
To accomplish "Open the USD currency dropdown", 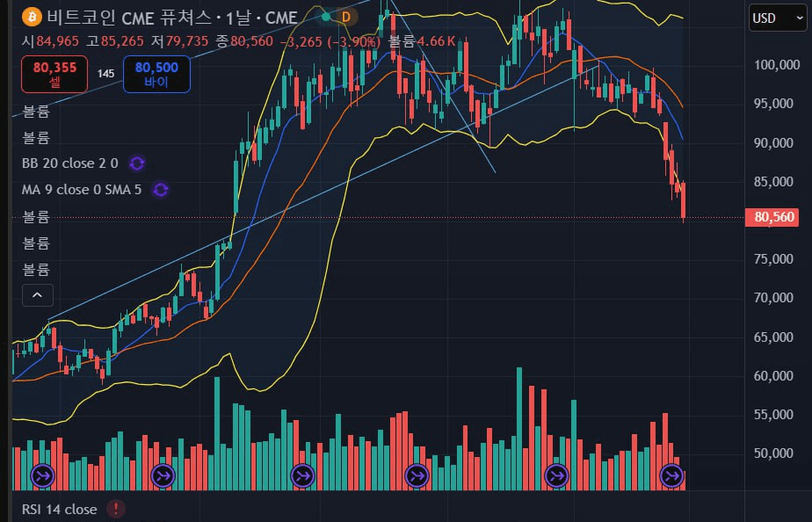I will tap(777, 18).
